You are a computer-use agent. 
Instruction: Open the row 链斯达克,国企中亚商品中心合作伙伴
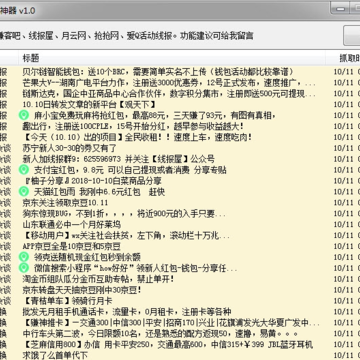[180, 94]
